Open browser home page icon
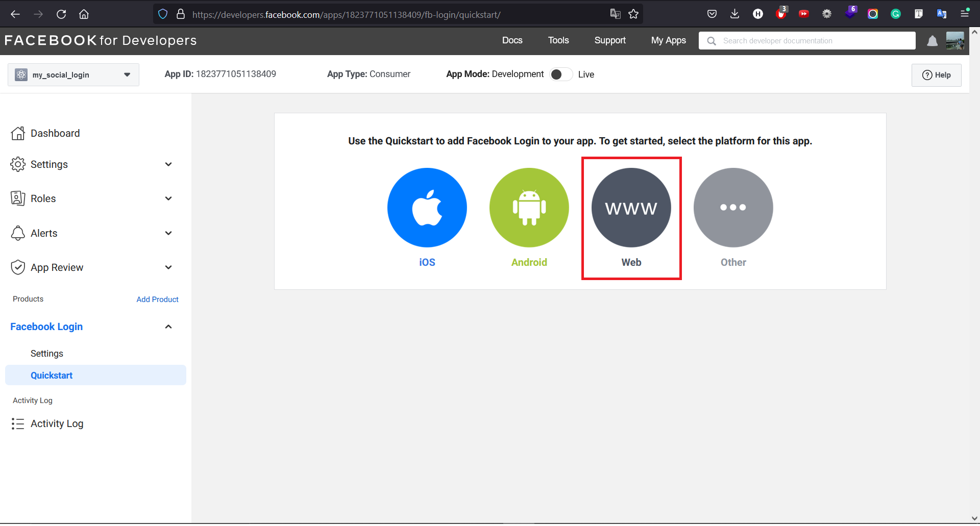 (x=84, y=14)
